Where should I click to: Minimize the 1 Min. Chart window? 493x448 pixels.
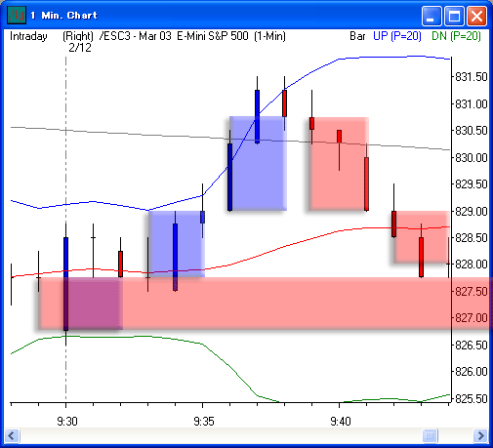point(431,16)
